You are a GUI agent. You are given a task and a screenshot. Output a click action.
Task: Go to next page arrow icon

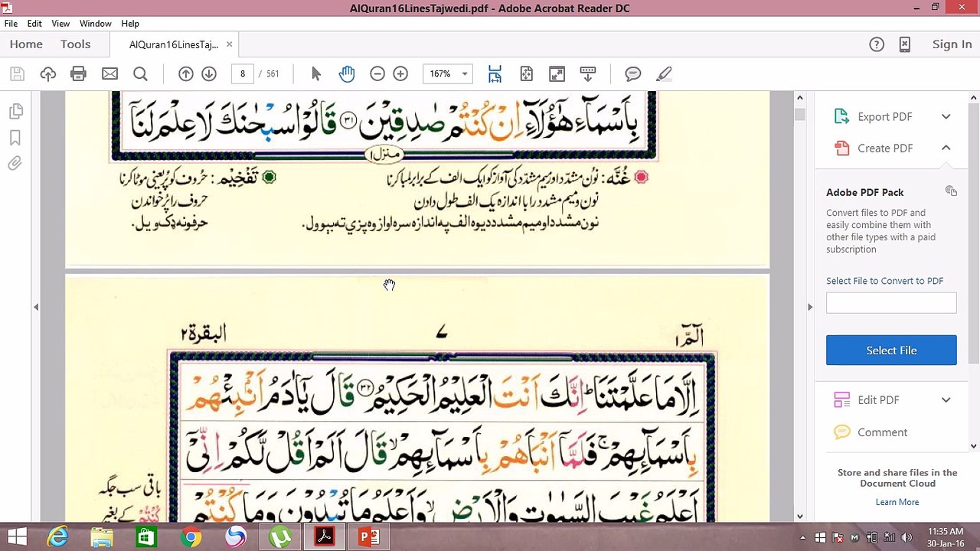[209, 73]
